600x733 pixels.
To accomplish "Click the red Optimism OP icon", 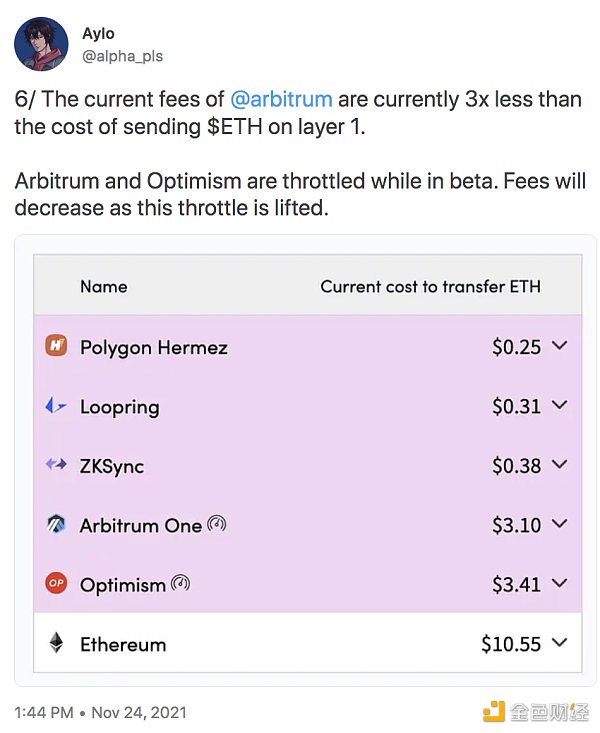I will click(56, 584).
